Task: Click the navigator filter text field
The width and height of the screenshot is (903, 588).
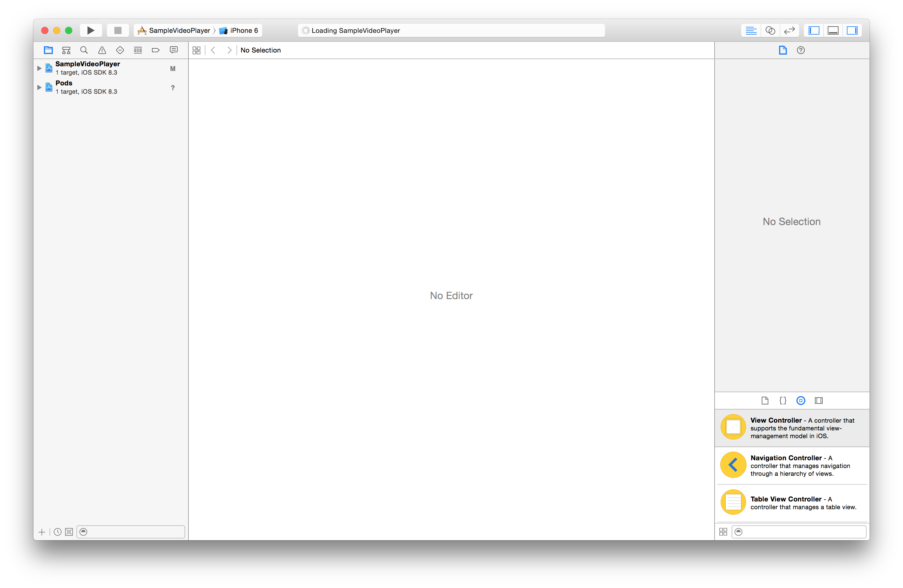Action: pyautogui.click(x=135, y=532)
